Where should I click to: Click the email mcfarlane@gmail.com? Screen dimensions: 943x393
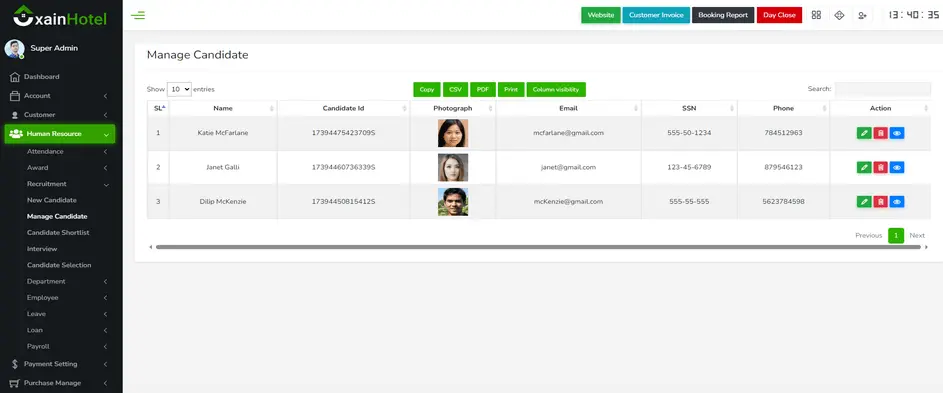[568, 133]
